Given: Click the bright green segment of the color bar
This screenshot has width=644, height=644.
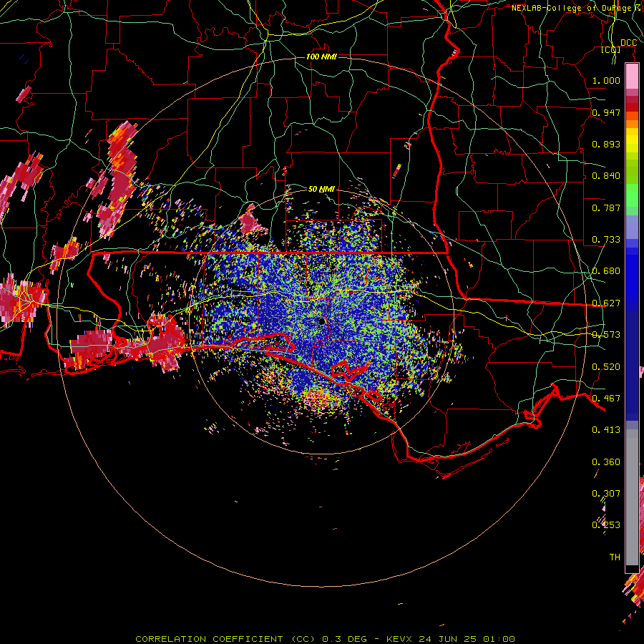Looking at the screenshot, I should pos(632,195).
